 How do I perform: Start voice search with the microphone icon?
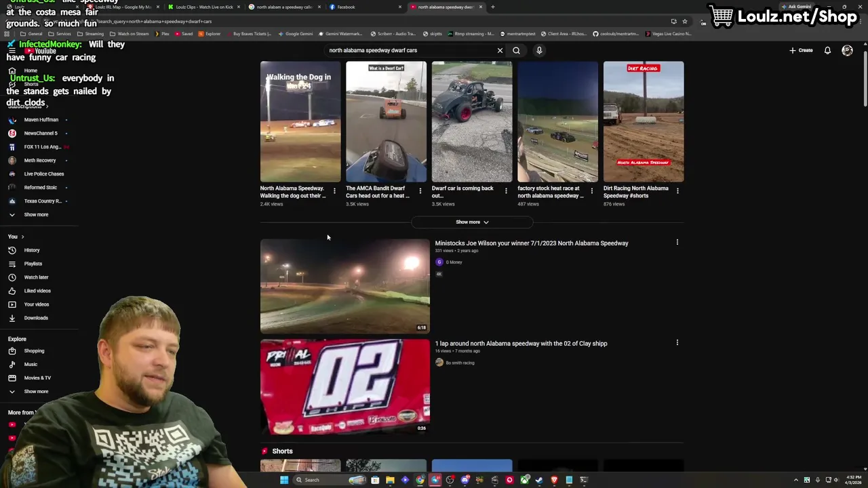(x=539, y=50)
